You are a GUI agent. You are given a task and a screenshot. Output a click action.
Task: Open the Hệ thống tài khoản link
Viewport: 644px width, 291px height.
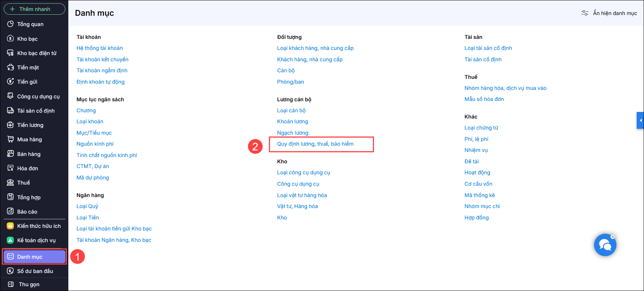click(x=100, y=48)
